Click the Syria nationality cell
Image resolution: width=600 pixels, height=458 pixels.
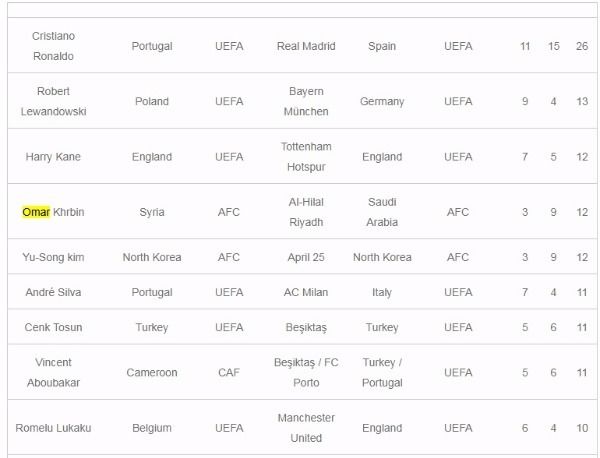tap(152, 212)
